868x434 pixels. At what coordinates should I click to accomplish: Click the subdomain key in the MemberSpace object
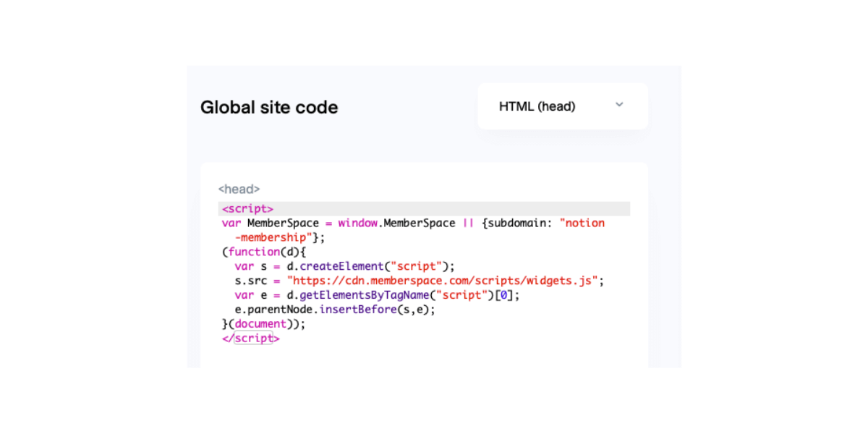point(519,223)
